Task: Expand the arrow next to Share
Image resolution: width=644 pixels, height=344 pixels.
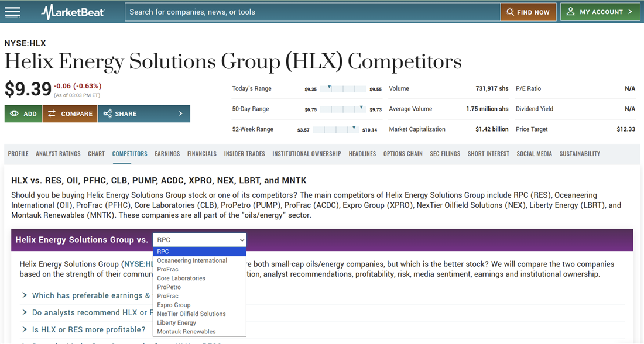Action: (180, 113)
